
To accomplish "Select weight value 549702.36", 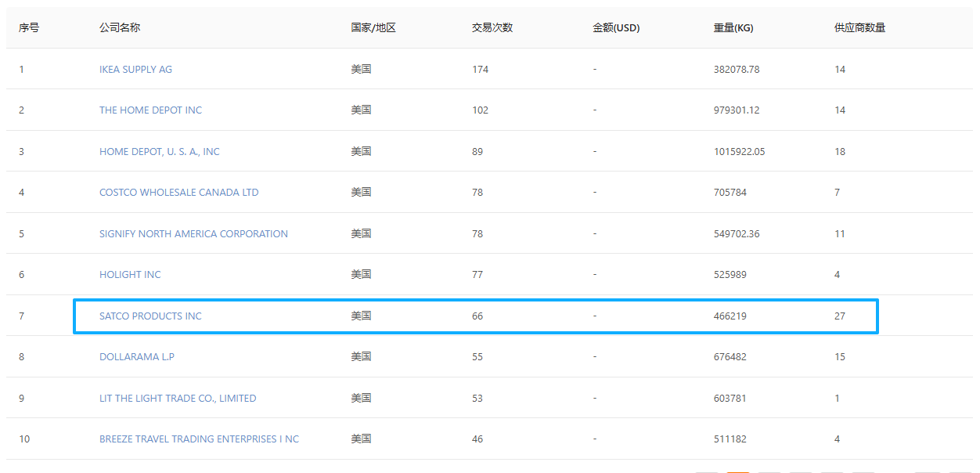I will pos(737,233).
